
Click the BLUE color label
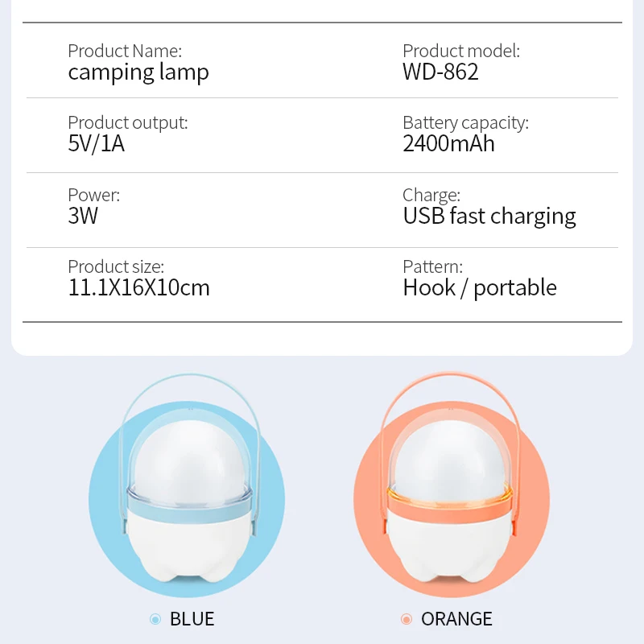tap(192, 619)
